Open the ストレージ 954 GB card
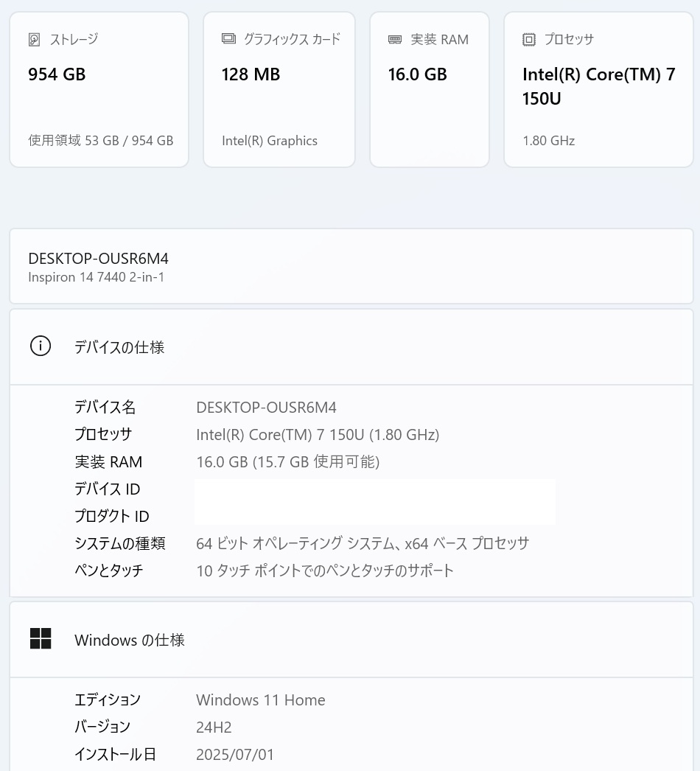Viewport: 700px width, 771px height. 99,90
